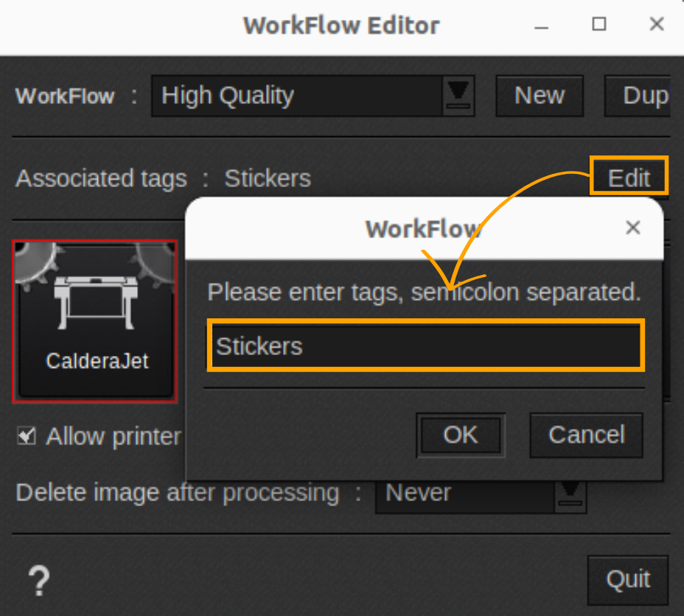Cancel the tag editing dialog
The height and width of the screenshot is (616, 684).
pos(586,435)
